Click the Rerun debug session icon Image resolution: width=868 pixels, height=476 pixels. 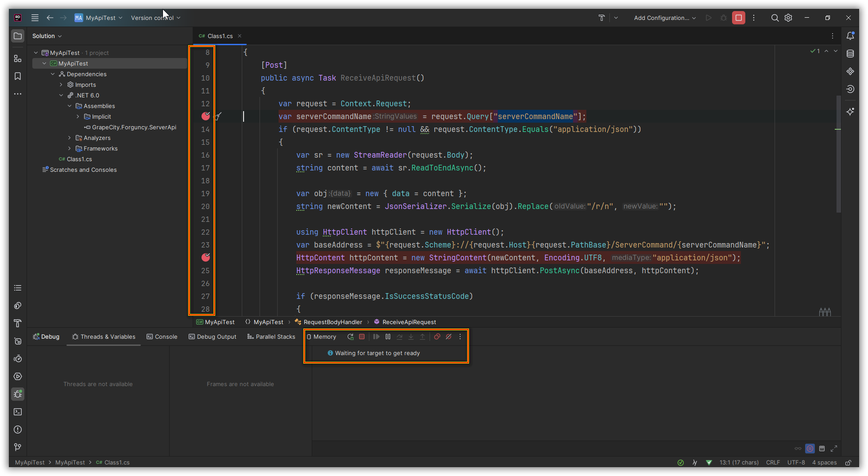tap(350, 337)
